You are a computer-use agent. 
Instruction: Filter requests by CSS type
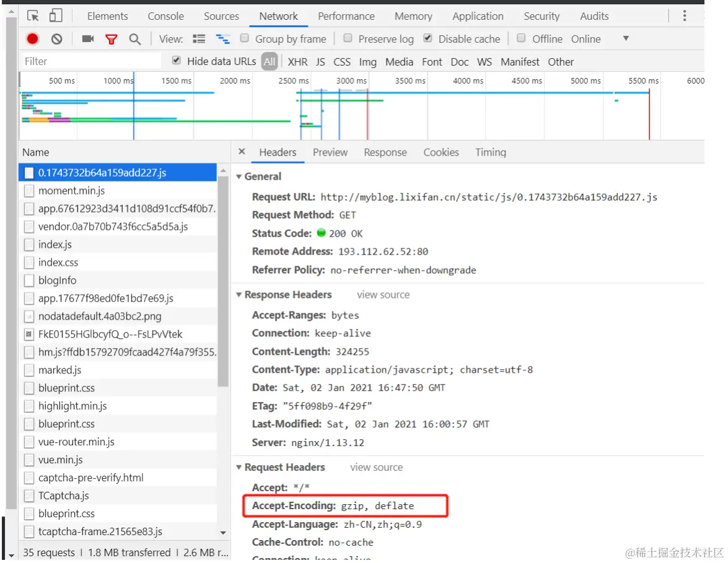click(342, 62)
